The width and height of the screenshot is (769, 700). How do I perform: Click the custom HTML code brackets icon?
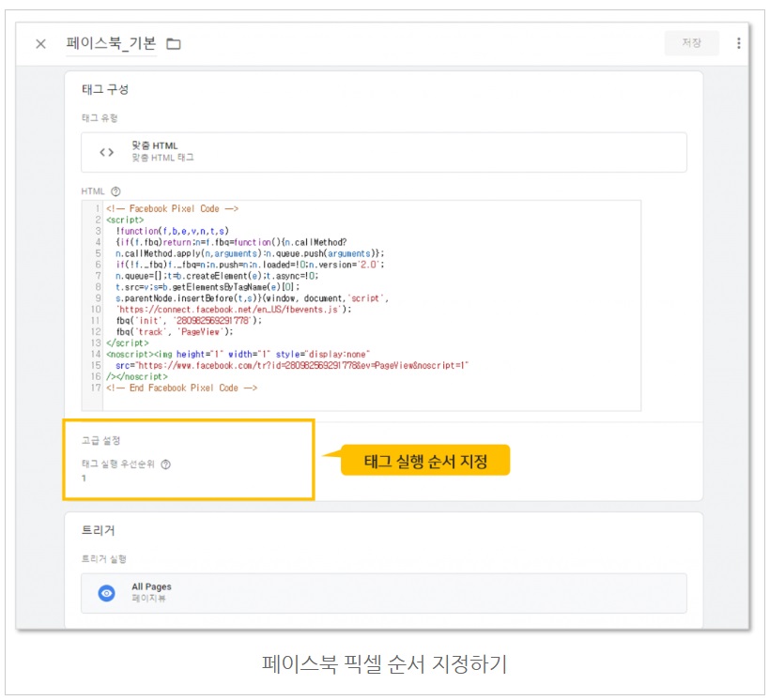pyautogui.click(x=106, y=152)
